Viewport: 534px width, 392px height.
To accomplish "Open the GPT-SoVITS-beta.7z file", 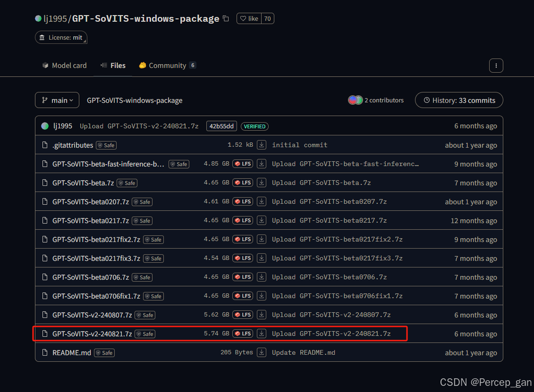I will pos(83,183).
